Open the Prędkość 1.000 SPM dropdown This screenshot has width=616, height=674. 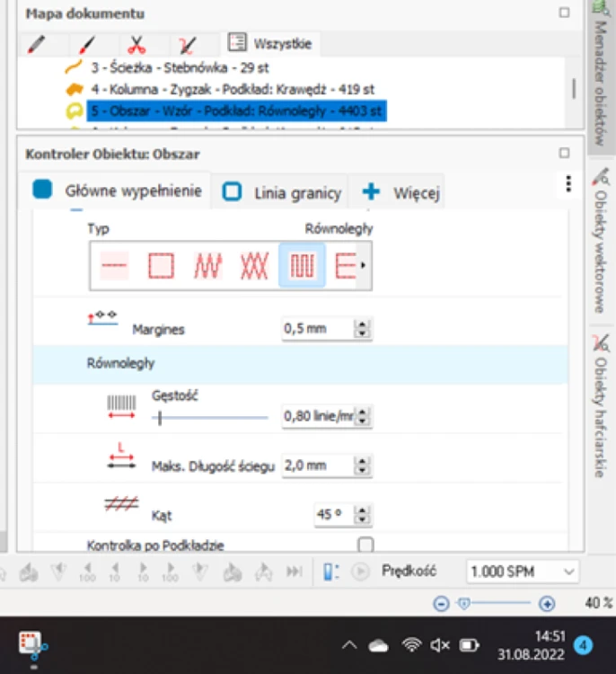(x=523, y=572)
